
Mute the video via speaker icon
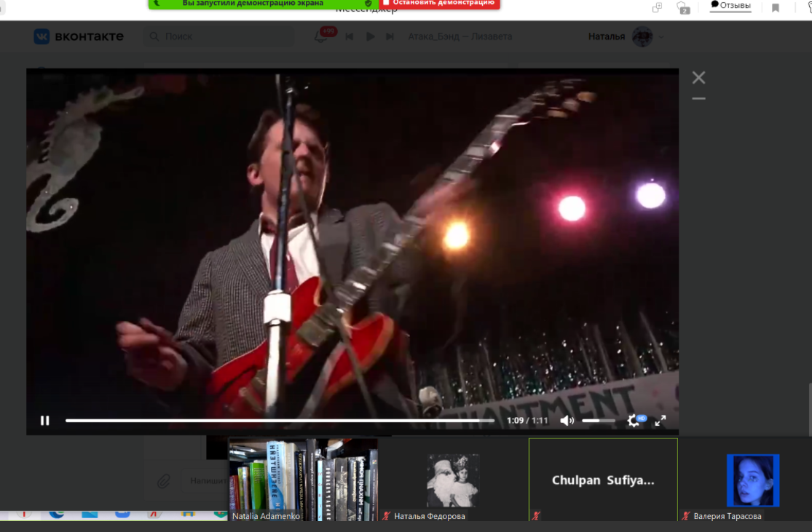pyautogui.click(x=567, y=421)
